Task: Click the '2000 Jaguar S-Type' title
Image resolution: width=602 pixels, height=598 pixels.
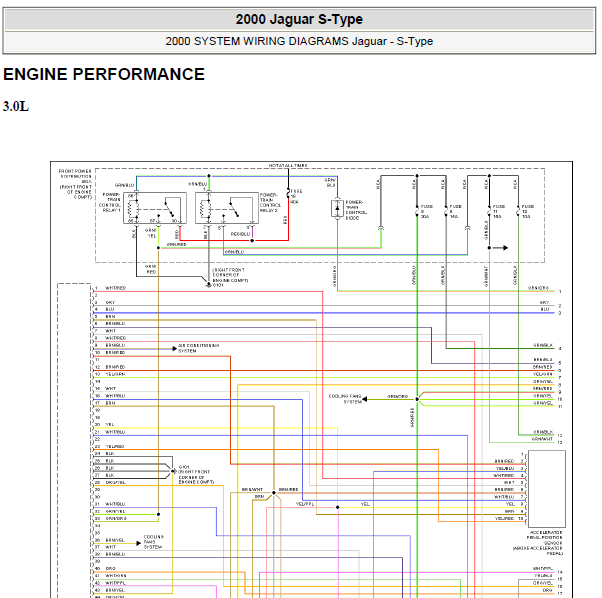Action: point(299,19)
